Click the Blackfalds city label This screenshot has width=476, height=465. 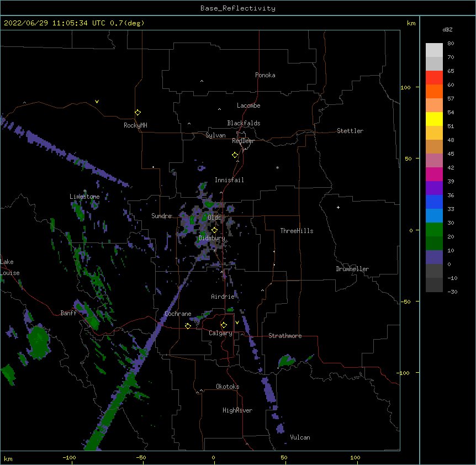click(x=244, y=123)
